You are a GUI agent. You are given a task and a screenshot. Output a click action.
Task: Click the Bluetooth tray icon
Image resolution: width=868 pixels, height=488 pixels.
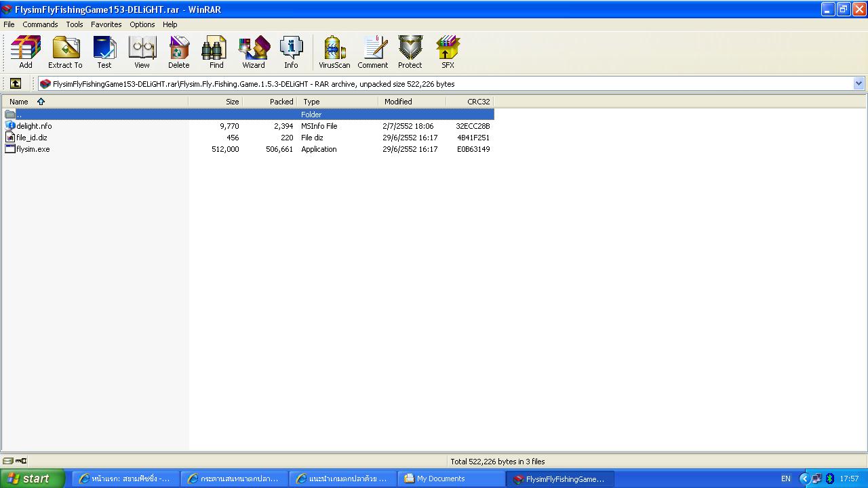click(829, 479)
